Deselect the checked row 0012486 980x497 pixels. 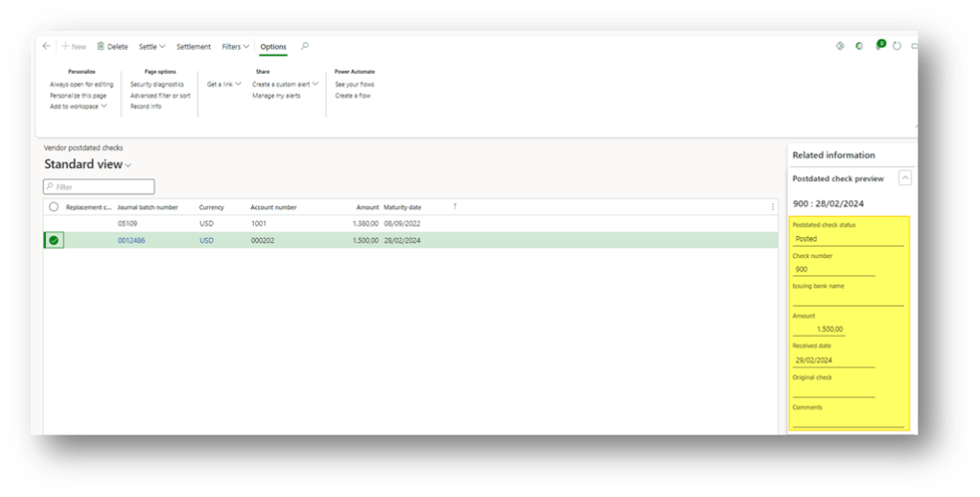[x=54, y=240]
